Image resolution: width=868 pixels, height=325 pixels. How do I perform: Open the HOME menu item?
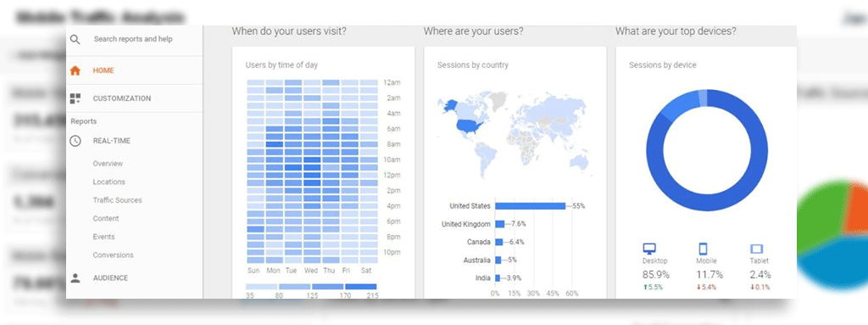103,70
